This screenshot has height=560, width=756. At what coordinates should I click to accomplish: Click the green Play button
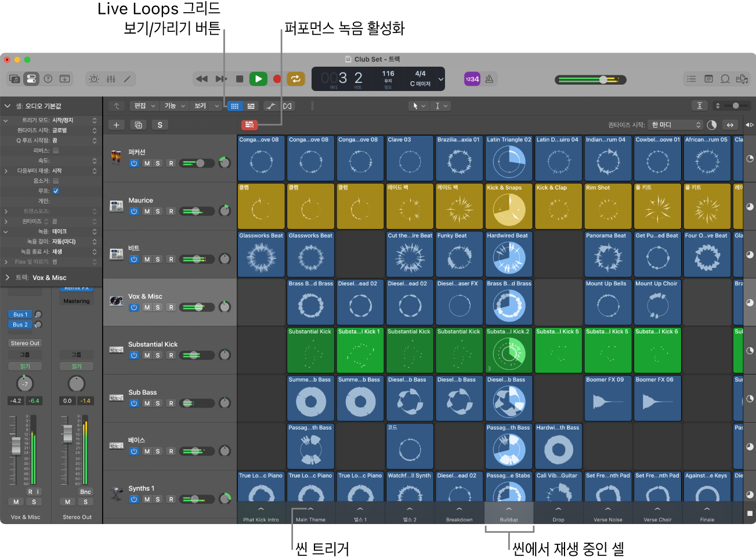[x=258, y=79]
